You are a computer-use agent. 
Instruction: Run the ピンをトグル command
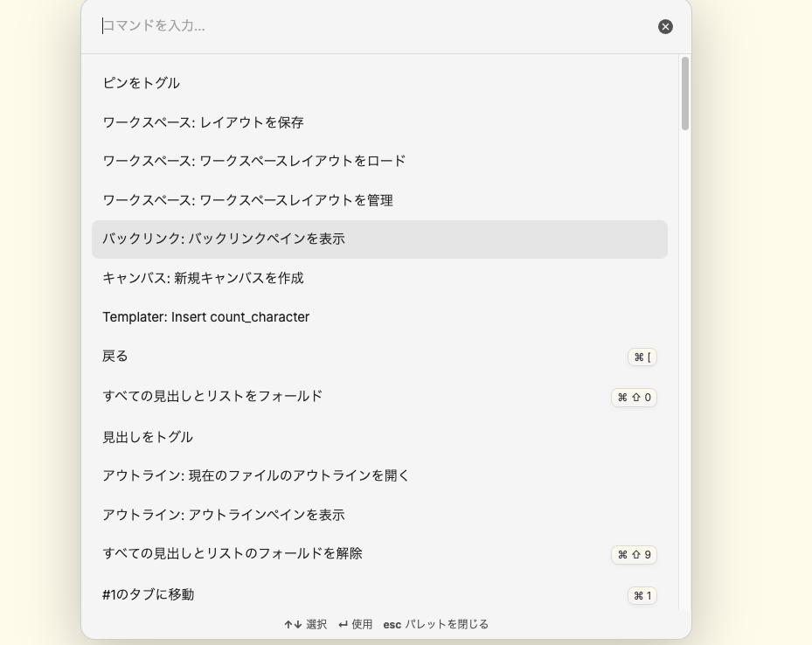379,83
